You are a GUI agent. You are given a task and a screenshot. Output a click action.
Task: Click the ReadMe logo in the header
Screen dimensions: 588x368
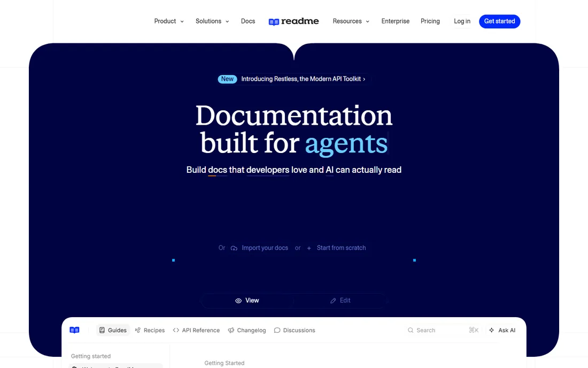[293, 21]
